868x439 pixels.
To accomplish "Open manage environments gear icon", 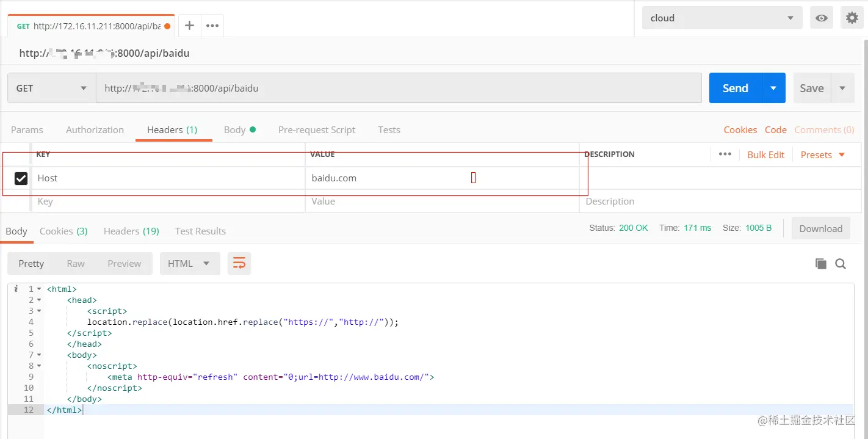I will coord(852,18).
